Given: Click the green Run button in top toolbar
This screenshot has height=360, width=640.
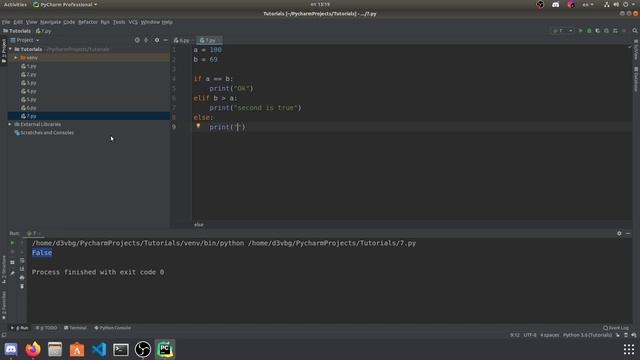Looking at the screenshot, I should 580,31.
